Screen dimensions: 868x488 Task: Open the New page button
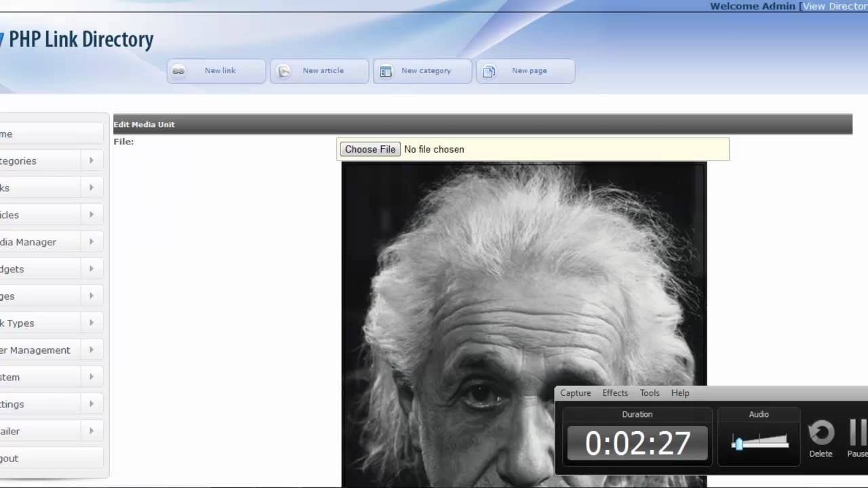pyautogui.click(x=526, y=71)
